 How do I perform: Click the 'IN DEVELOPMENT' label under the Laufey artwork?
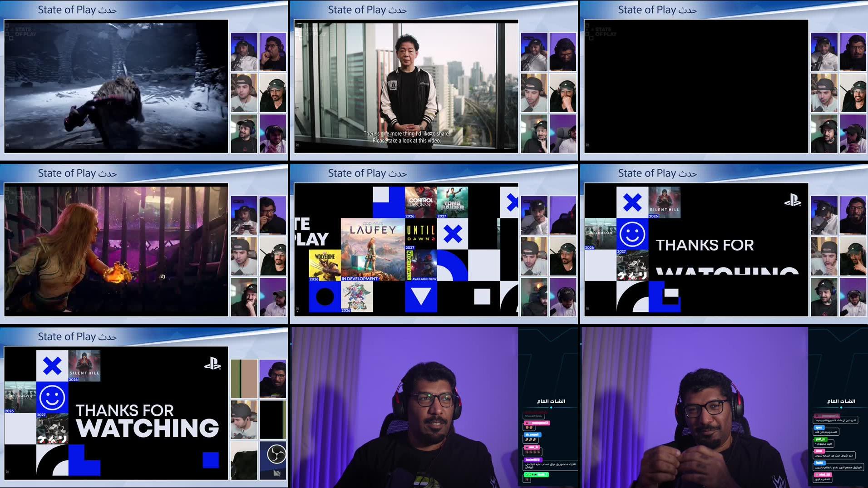(360, 279)
